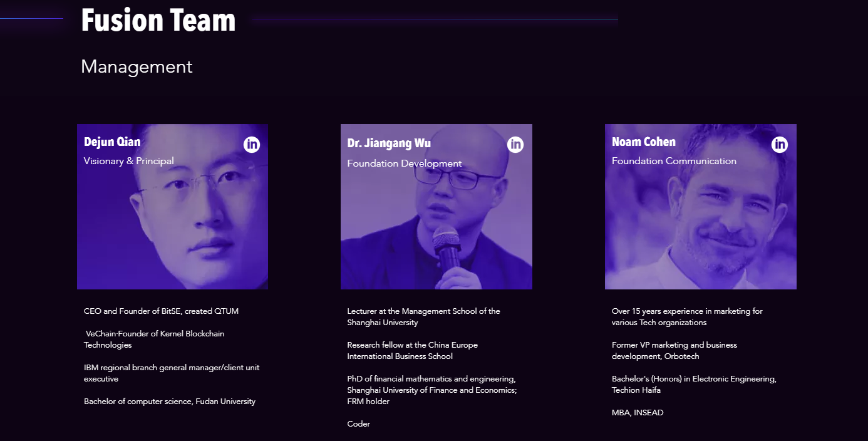Click the Dr. Jiangang Wu name heading
Viewport: 868px width, 441px height.
pyautogui.click(x=389, y=143)
